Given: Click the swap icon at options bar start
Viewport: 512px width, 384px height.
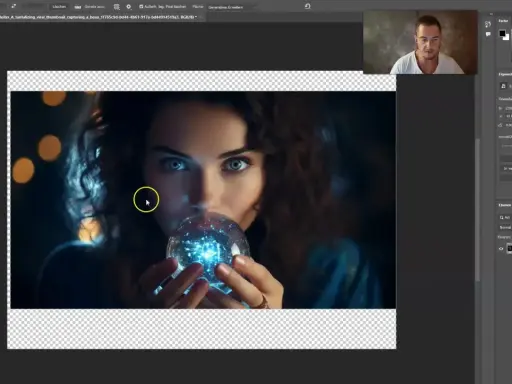Looking at the screenshot, I should 13,6.
